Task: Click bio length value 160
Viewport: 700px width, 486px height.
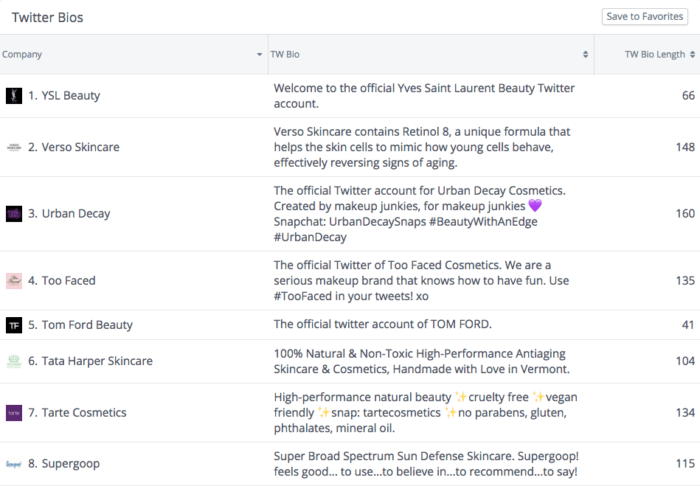Action: [685, 214]
